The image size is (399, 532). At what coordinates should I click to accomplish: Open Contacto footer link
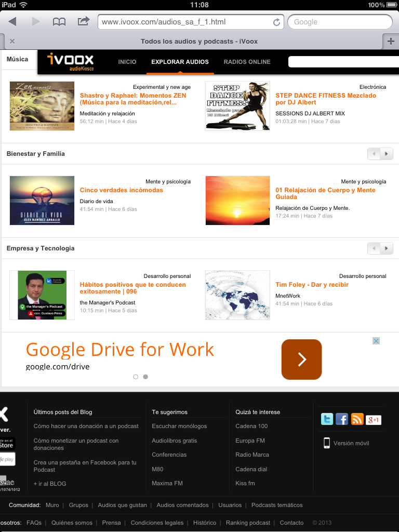[x=291, y=523]
